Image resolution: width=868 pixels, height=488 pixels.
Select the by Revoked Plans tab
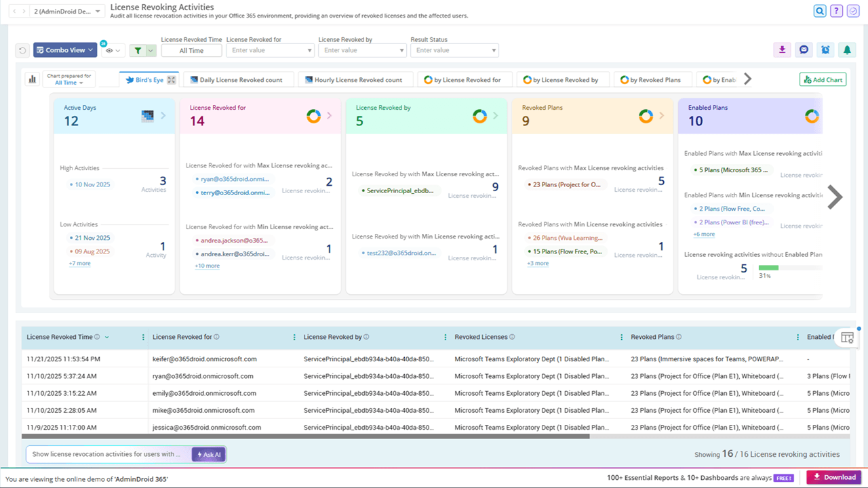(650, 79)
